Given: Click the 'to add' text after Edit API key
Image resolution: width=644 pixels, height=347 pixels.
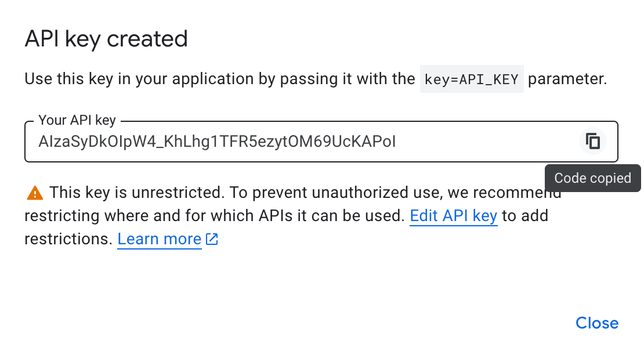Looking at the screenshot, I should click(525, 216).
